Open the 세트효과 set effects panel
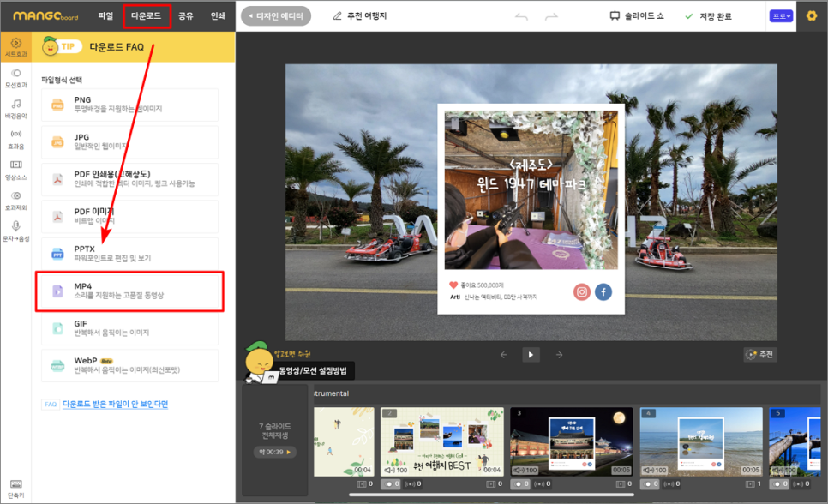828x504 pixels. 15,47
